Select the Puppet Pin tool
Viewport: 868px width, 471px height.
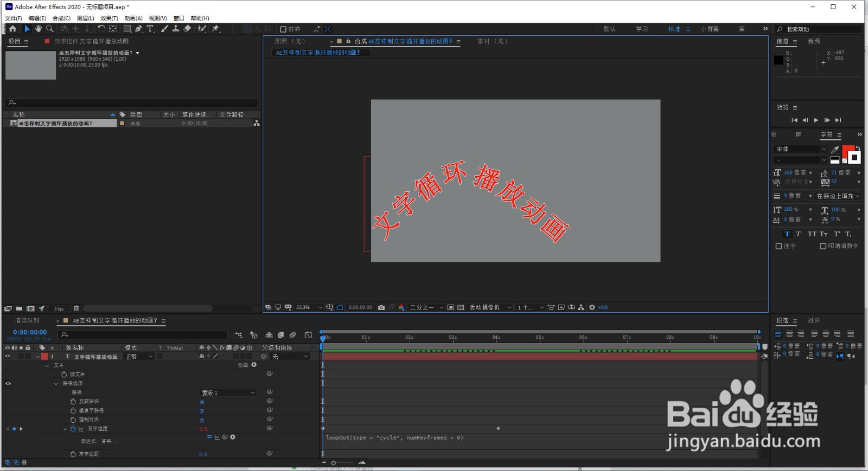click(216, 29)
